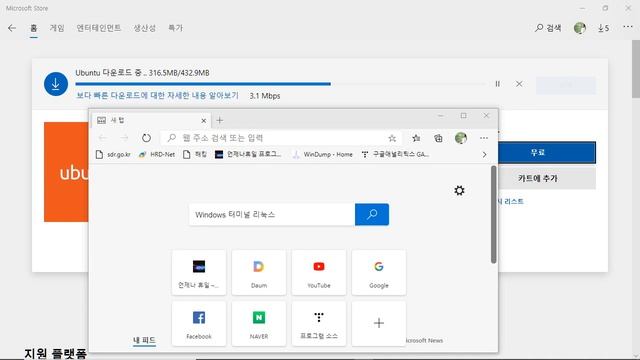This screenshot has width=640, height=360.
Task: Click the Edge refresh button
Action: (146, 138)
